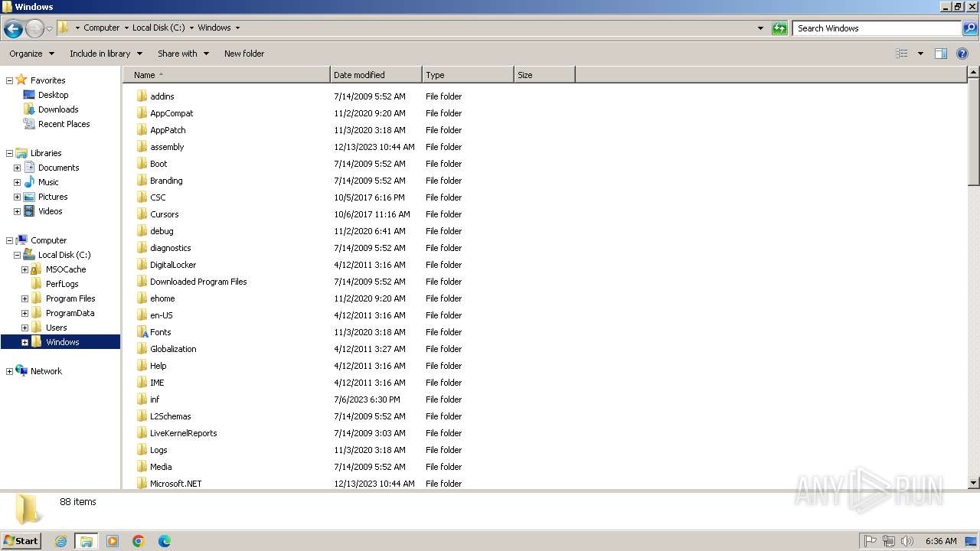Open the Share with menu
Screen dimensions: 980x551
(183, 54)
